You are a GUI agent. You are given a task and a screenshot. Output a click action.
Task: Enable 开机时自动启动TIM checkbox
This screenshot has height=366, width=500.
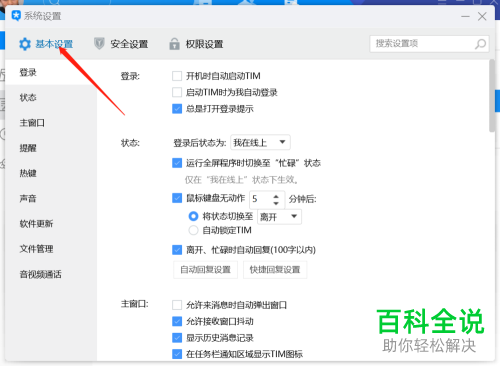click(177, 76)
